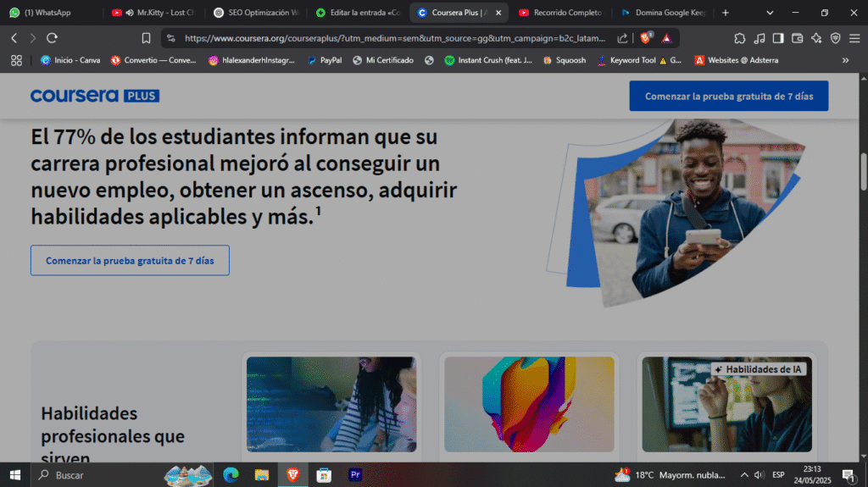868x487 pixels.
Task: Open the weather widget 18°C
Action: [x=670, y=475]
